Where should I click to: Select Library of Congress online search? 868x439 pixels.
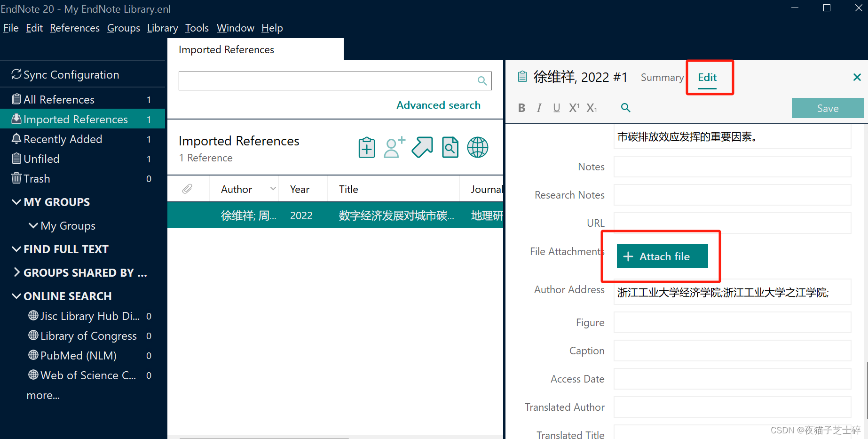coord(89,335)
